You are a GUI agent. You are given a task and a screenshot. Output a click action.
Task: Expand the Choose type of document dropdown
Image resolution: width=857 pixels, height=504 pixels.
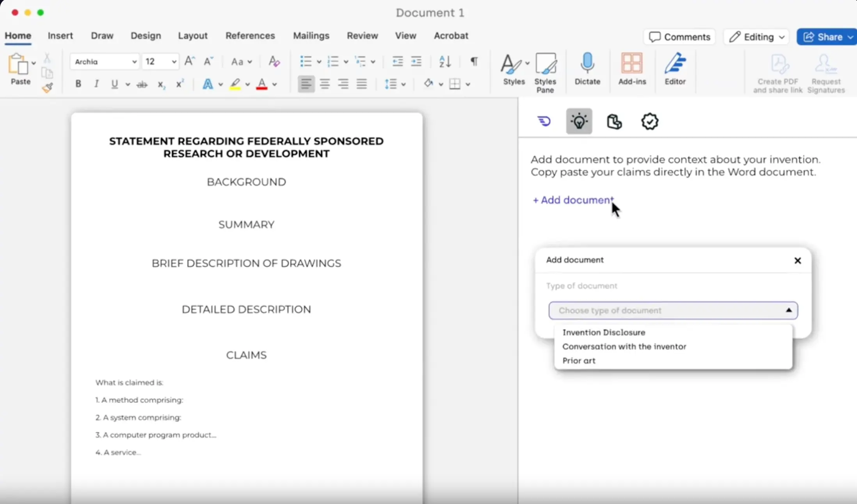tap(673, 311)
